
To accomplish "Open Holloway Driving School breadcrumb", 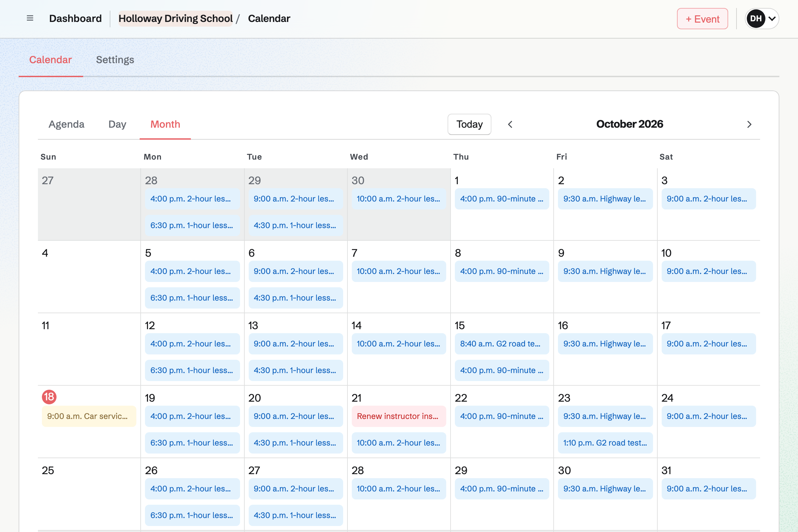I will coord(176,18).
